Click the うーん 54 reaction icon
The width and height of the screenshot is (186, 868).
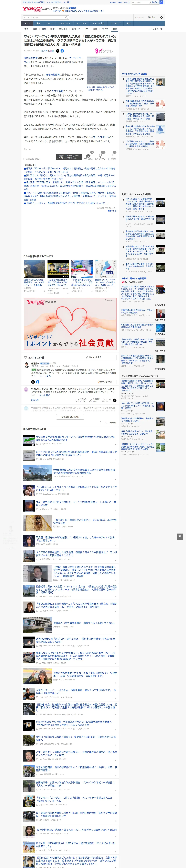pyautogui.click(x=104, y=400)
